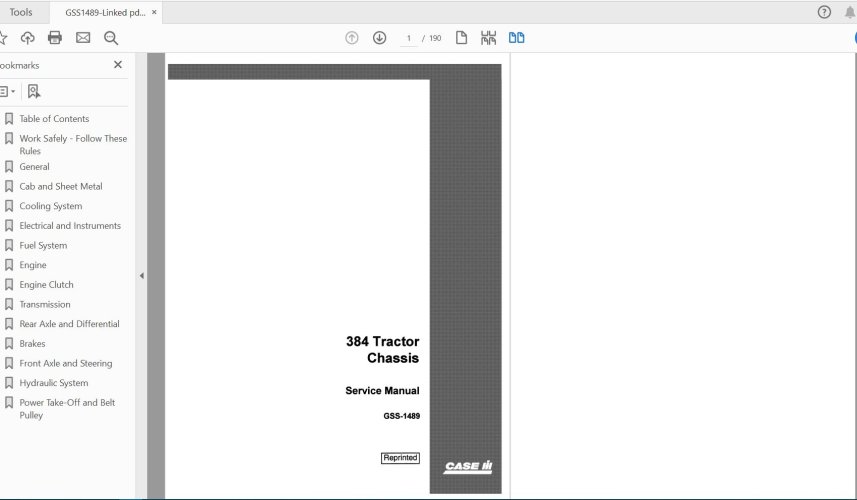This screenshot has width=857, height=500.
Task: Enable the two-page view icon
Action: click(516, 38)
